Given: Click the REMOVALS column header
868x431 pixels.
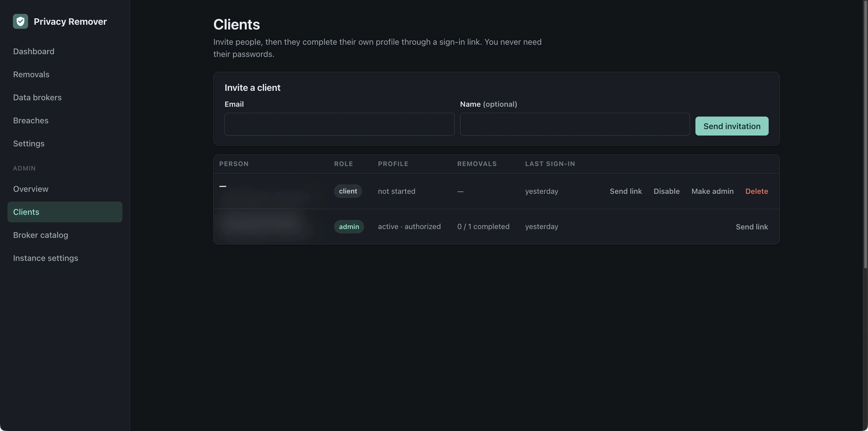Looking at the screenshot, I should (x=477, y=164).
